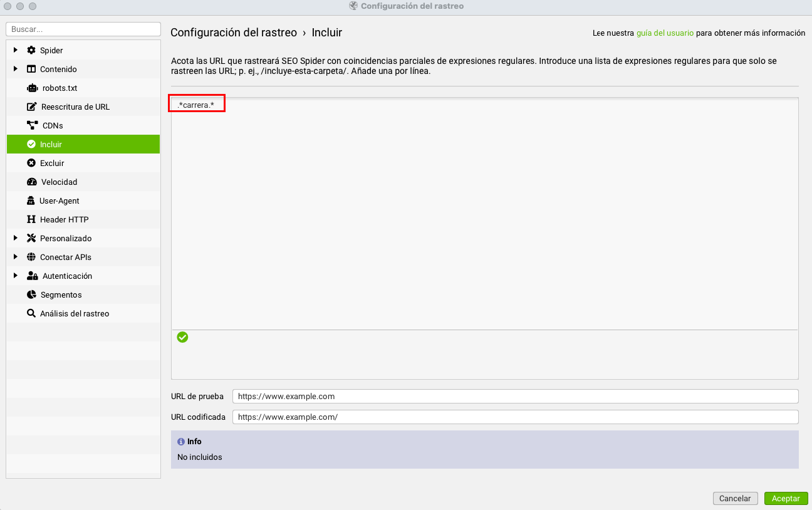Screen dimensions: 812x510
Task: Click the Cancelar button
Action: [735, 499]
